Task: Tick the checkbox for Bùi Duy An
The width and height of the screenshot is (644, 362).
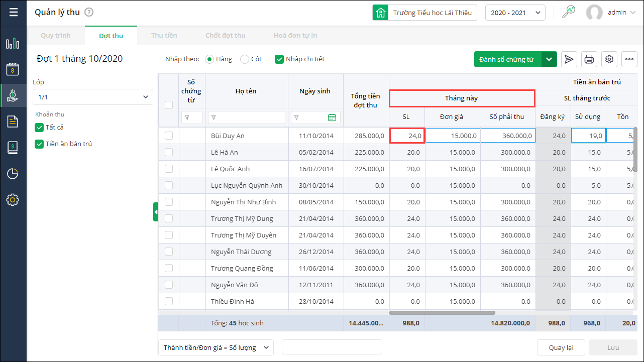Action: [169, 136]
